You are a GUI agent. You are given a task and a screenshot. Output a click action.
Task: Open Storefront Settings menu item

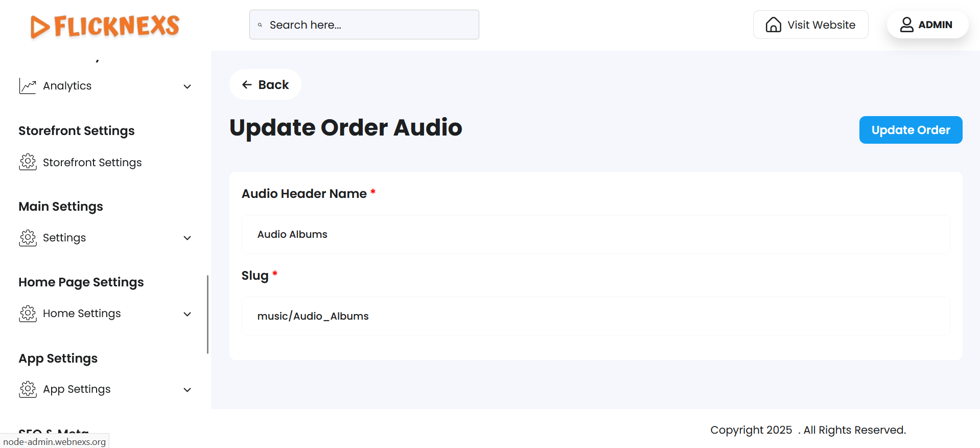coord(92,163)
